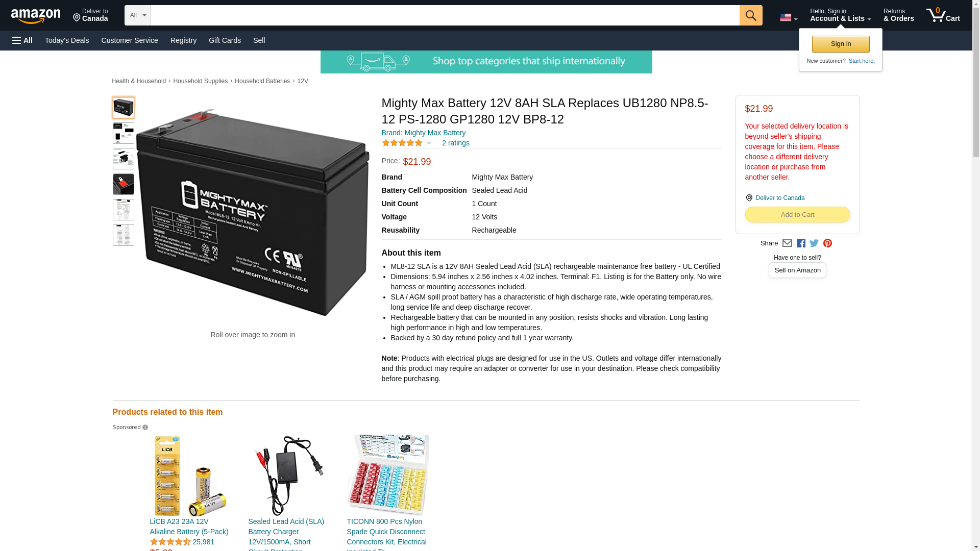Image resolution: width=980 pixels, height=551 pixels.
Task: Open Today's Deals menu item
Action: click(x=67, y=40)
